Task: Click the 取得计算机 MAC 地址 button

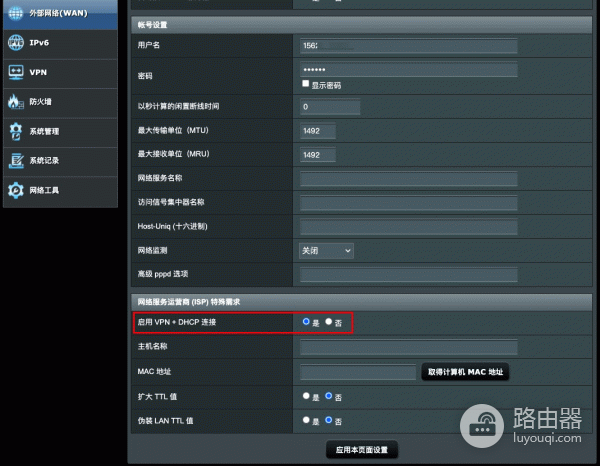Action: point(465,372)
